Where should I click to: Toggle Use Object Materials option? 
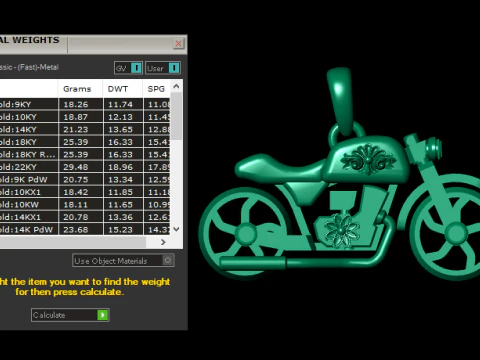[x=123, y=260]
